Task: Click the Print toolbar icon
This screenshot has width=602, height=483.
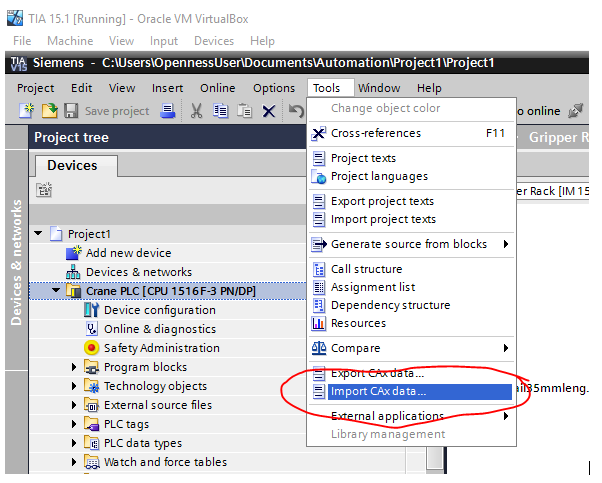Action: tap(167, 111)
